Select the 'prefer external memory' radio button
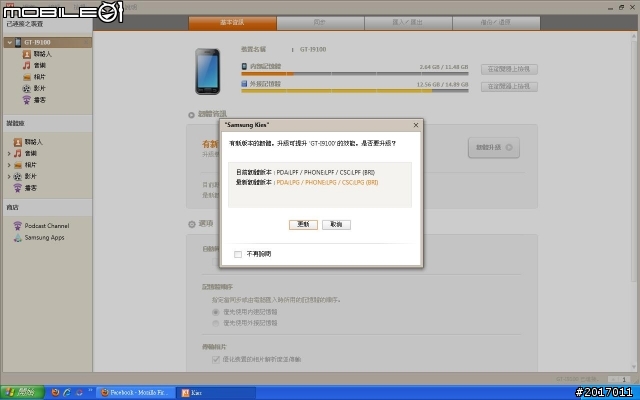Screen dimensions: 640x400 pyautogui.click(x=216, y=323)
